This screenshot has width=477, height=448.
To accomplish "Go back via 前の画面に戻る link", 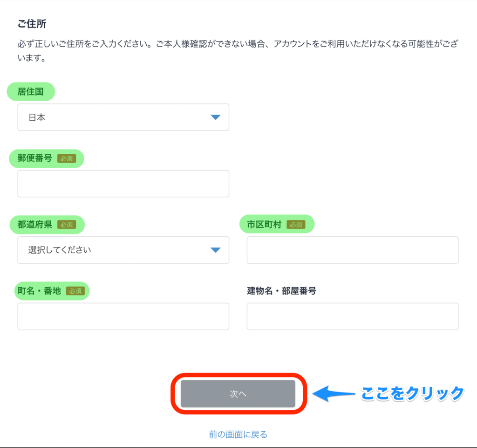I will [x=238, y=434].
